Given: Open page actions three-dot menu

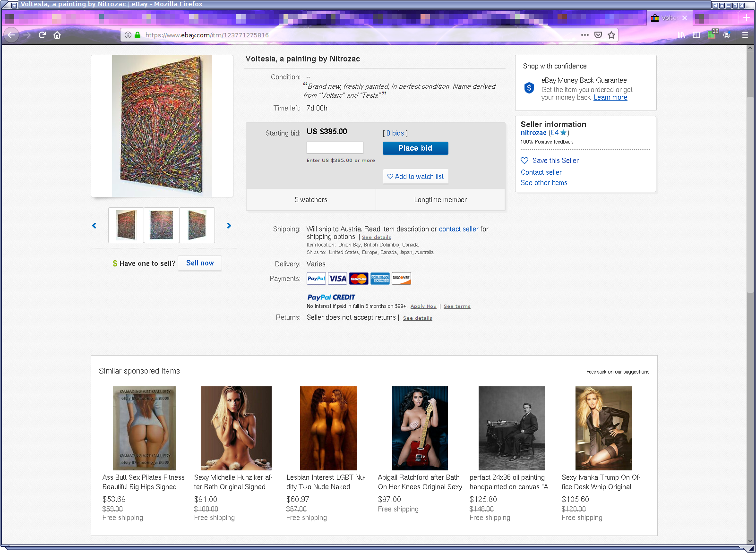Looking at the screenshot, I should [585, 35].
